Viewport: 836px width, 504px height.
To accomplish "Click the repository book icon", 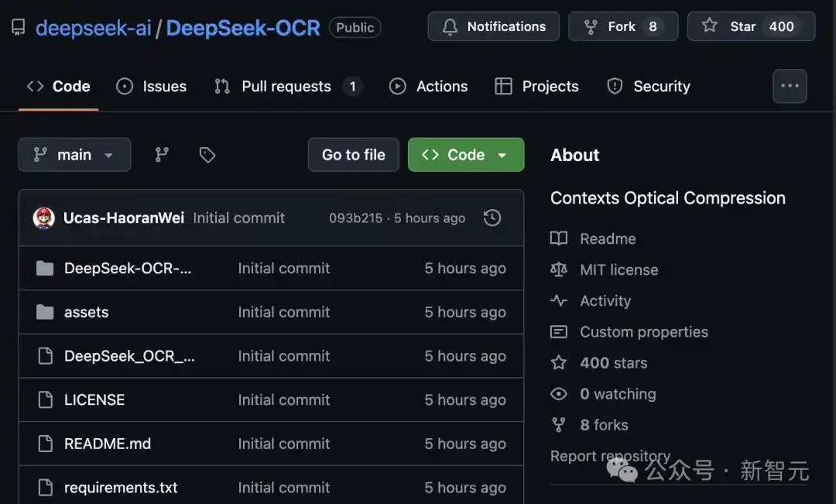I will click(18, 26).
